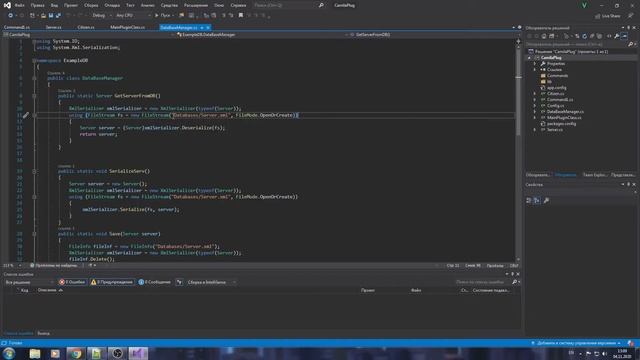The height and width of the screenshot is (360, 640).
Task: Switch to the Server.cs tab
Action: [x=53, y=27]
